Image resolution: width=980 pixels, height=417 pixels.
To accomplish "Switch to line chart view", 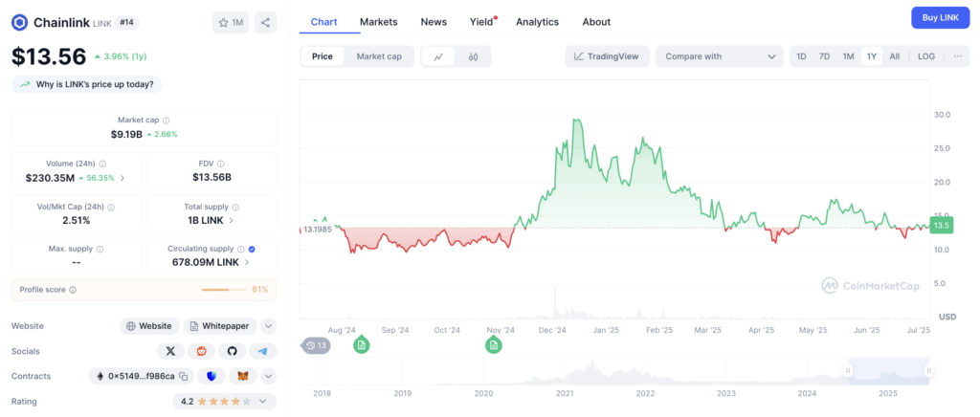I will pos(438,56).
